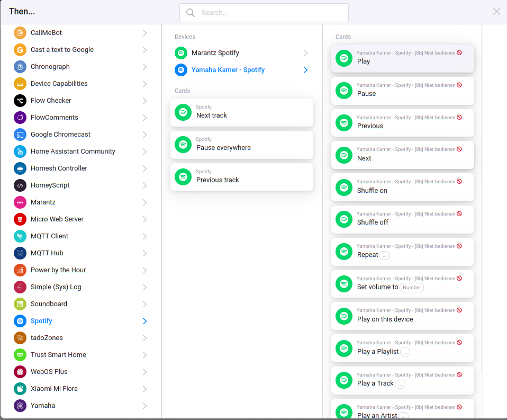Click the Google Chromecast cast icon

click(x=20, y=135)
